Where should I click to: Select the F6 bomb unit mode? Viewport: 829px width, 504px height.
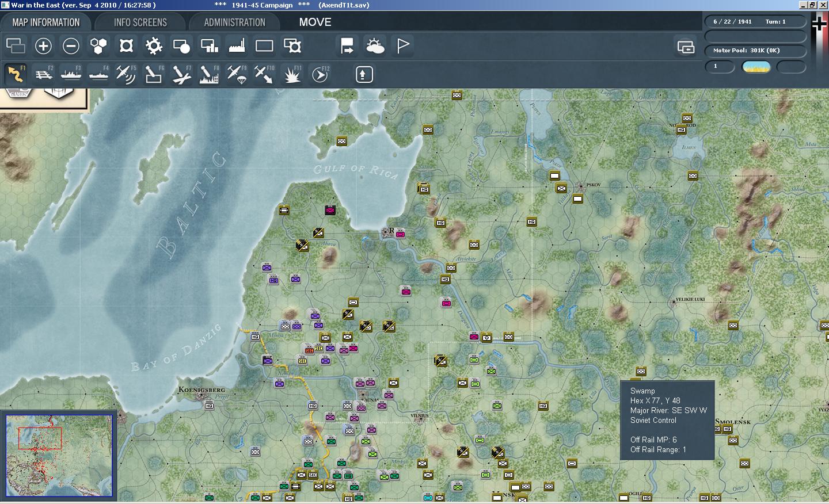coord(154,74)
